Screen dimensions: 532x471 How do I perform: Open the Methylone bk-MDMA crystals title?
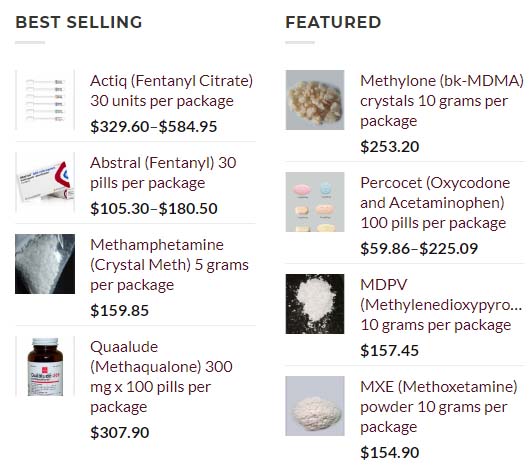click(442, 101)
